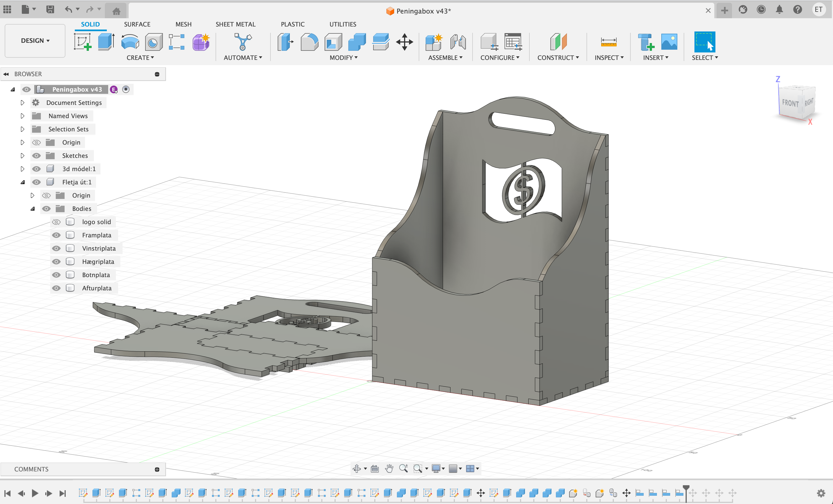The width and height of the screenshot is (833, 504).
Task: Open the CONSTRUCT menu label
Action: pos(558,58)
